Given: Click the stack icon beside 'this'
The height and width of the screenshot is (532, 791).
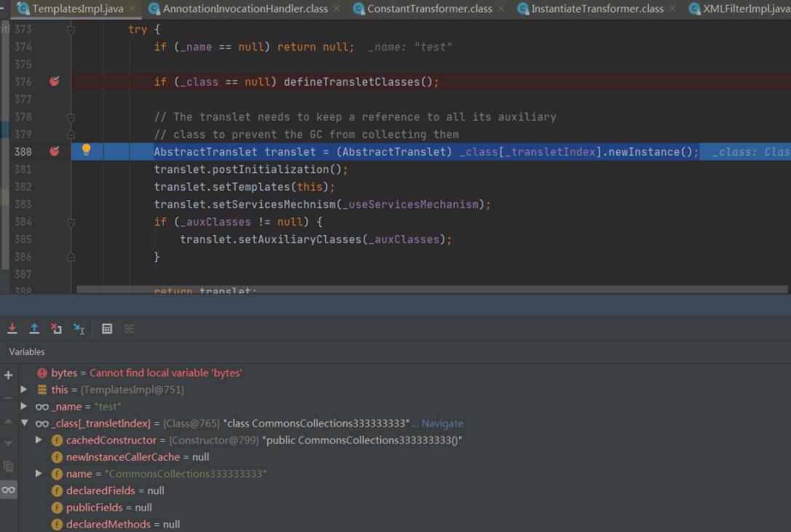Looking at the screenshot, I should pos(42,389).
